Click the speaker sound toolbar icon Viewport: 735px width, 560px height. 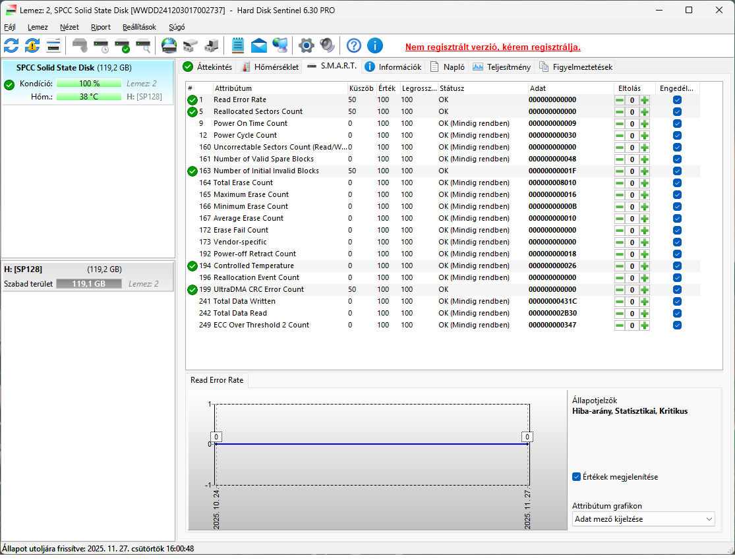coord(327,45)
